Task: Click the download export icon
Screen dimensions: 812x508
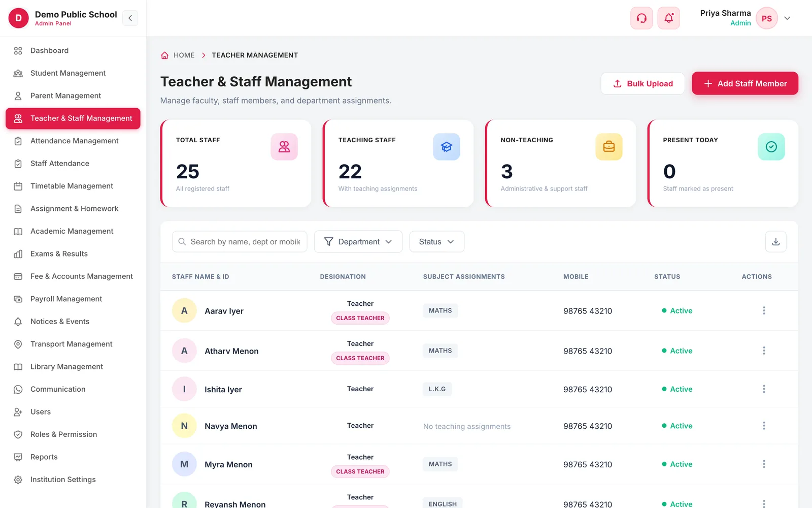Action: coord(776,242)
